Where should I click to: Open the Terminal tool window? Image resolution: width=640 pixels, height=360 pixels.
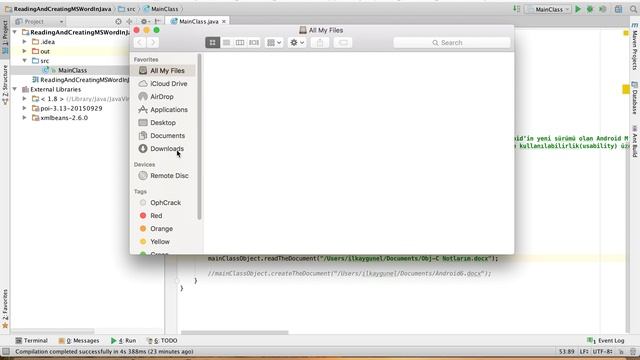(31, 340)
